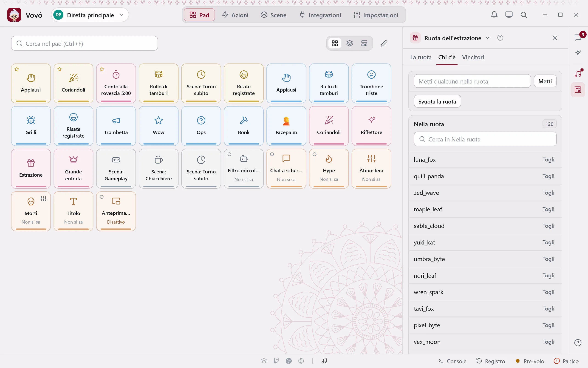
Task: Open the Console in the status bar
Action: [x=452, y=361]
